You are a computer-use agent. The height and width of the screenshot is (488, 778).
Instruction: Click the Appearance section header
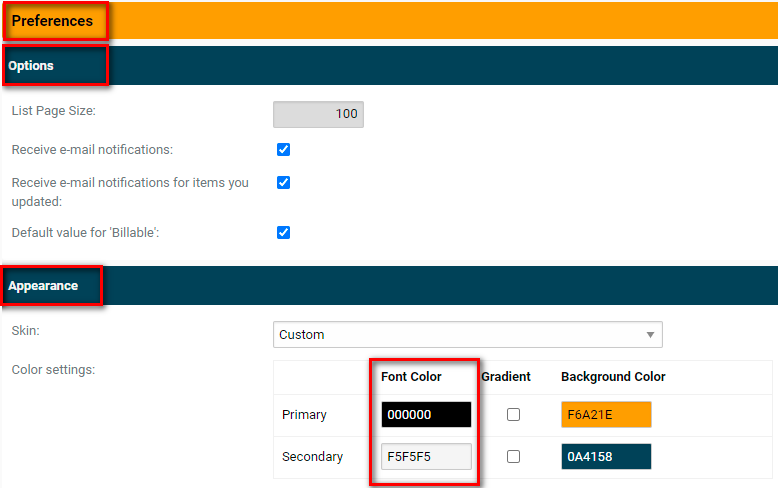43,286
